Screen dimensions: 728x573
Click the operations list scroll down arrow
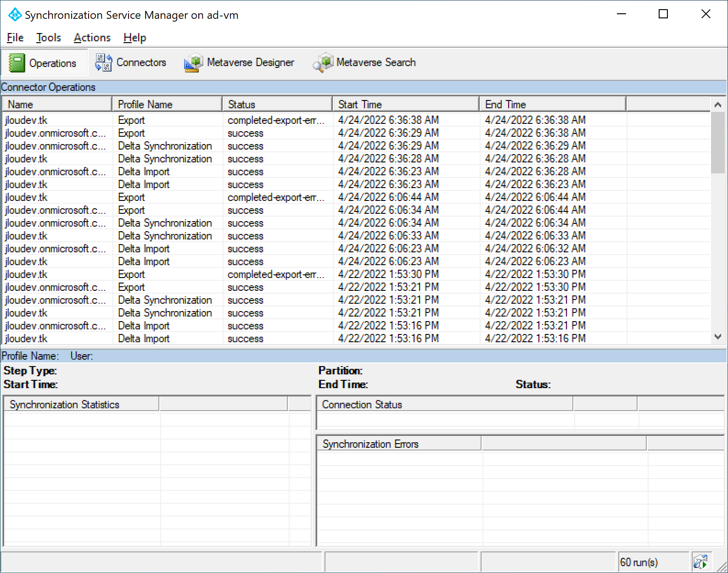point(718,336)
